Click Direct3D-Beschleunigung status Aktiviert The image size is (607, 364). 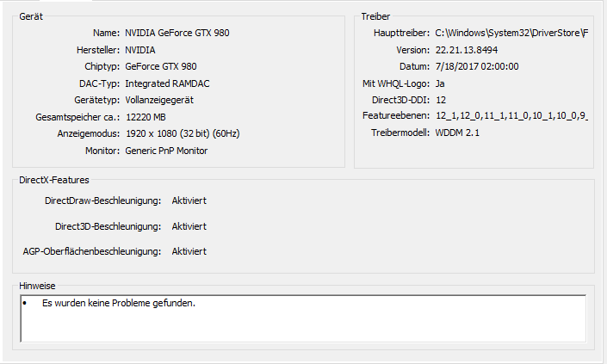click(189, 226)
